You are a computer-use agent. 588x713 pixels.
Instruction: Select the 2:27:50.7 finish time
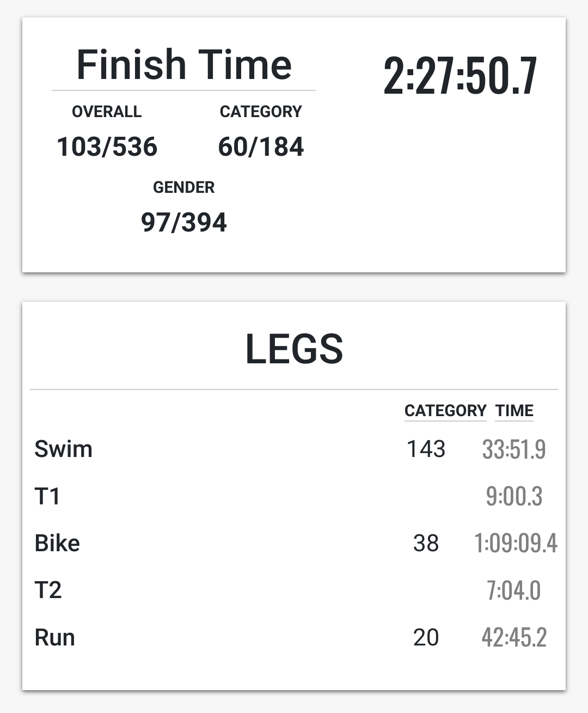coord(460,76)
